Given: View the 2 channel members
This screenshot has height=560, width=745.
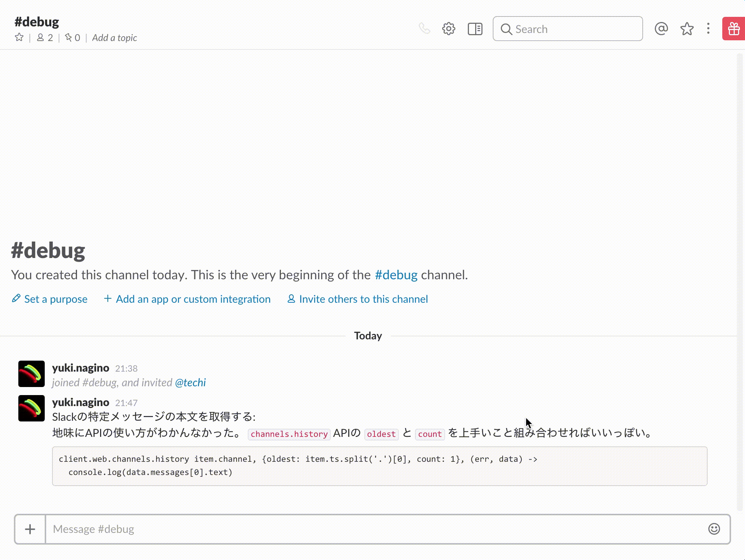Looking at the screenshot, I should [x=45, y=37].
